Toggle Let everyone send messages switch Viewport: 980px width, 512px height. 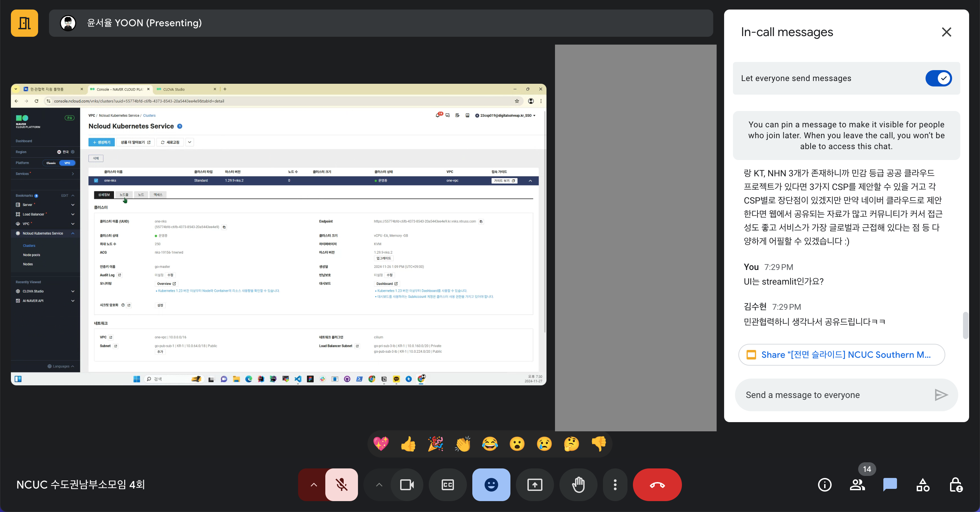(x=938, y=78)
